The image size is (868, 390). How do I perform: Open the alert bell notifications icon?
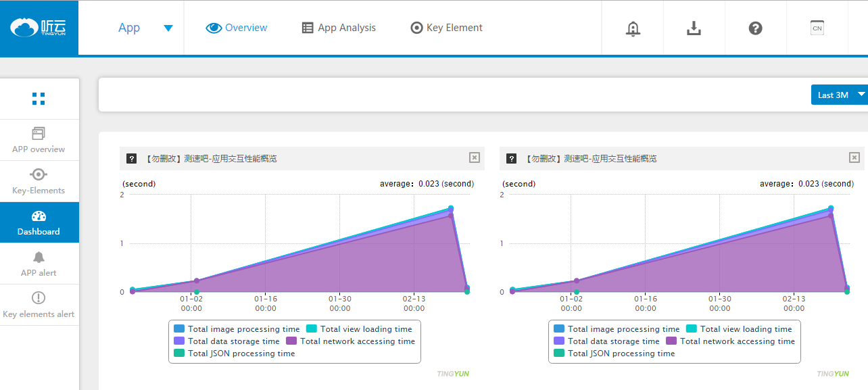click(x=633, y=28)
